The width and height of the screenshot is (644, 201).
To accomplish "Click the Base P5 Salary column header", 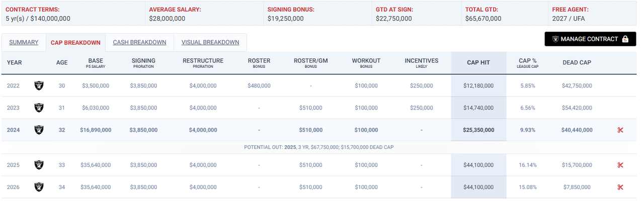I will click(x=96, y=63).
